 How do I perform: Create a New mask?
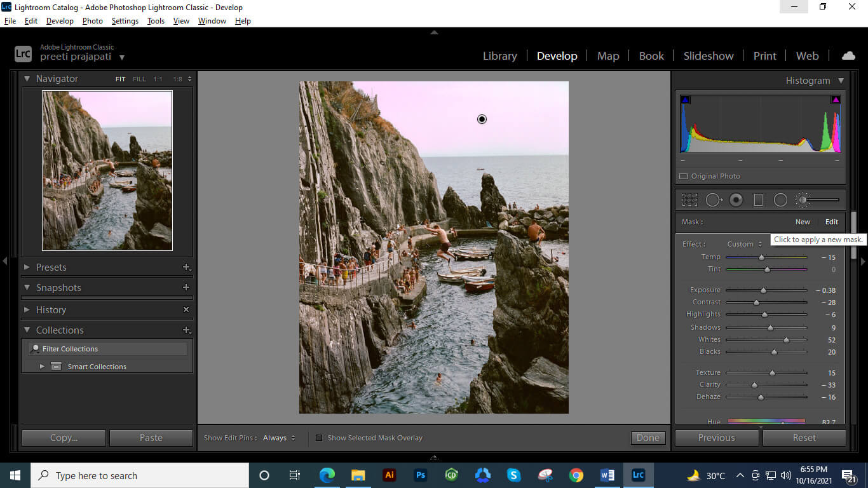pos(803,222)
